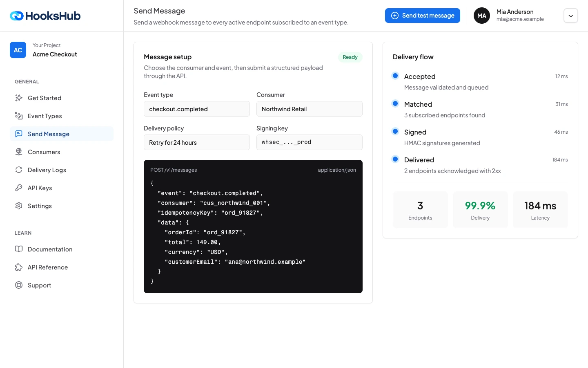The image size is (588, 368).
Task: Open the Get Started page
Action: (62, 98)
